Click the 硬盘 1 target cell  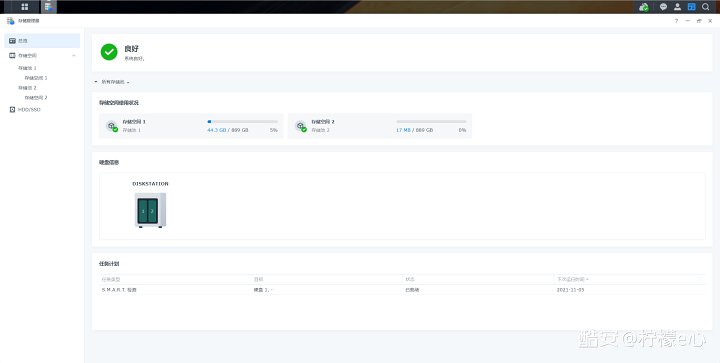(263, 290)
